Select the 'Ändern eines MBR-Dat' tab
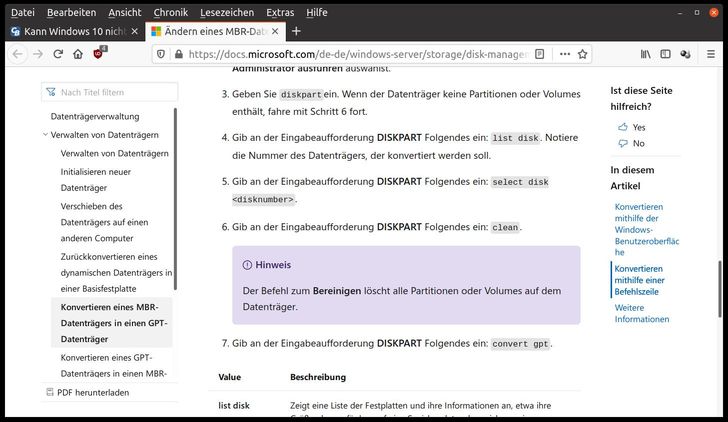 215,31
